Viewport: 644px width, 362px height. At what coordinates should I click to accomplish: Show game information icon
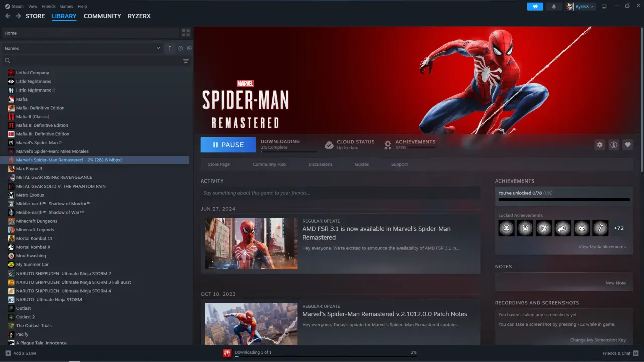tap(613, 145)
